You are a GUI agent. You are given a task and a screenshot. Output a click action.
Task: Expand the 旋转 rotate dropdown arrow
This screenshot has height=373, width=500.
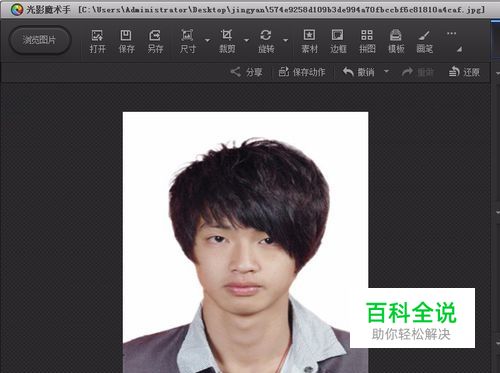[x=286, y=40]
